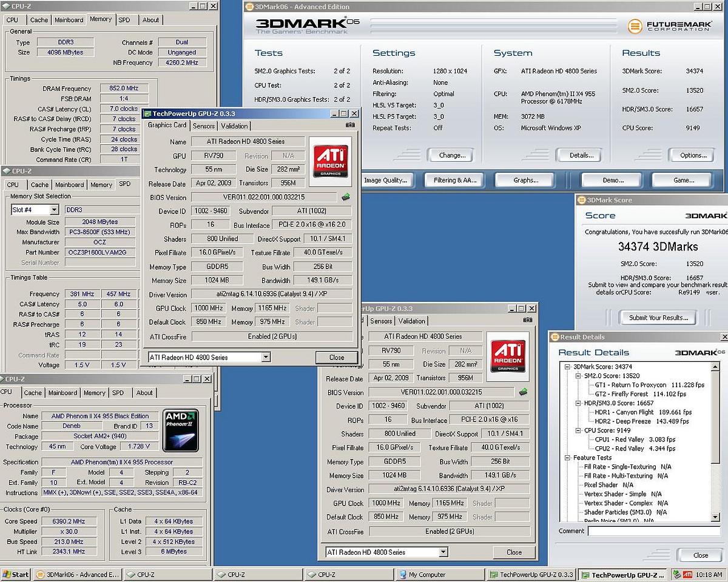Click the ATI Radeon logo in front GPU-Z window
The height and width of the screenshot is (582, 728).
pos(330,161)
